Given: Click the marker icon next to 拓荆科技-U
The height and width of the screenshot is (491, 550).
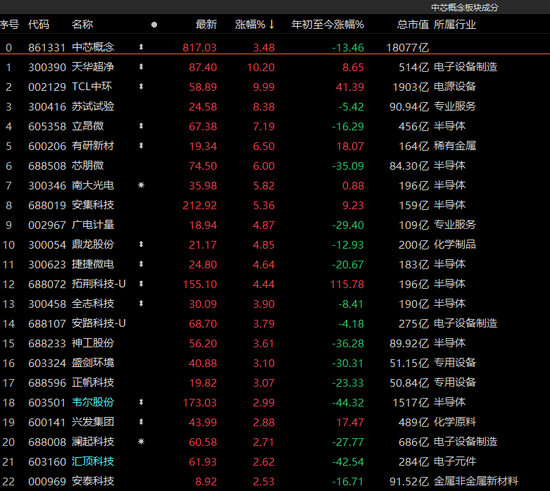Looking at the screenshot, I should [x=141, y=283].
